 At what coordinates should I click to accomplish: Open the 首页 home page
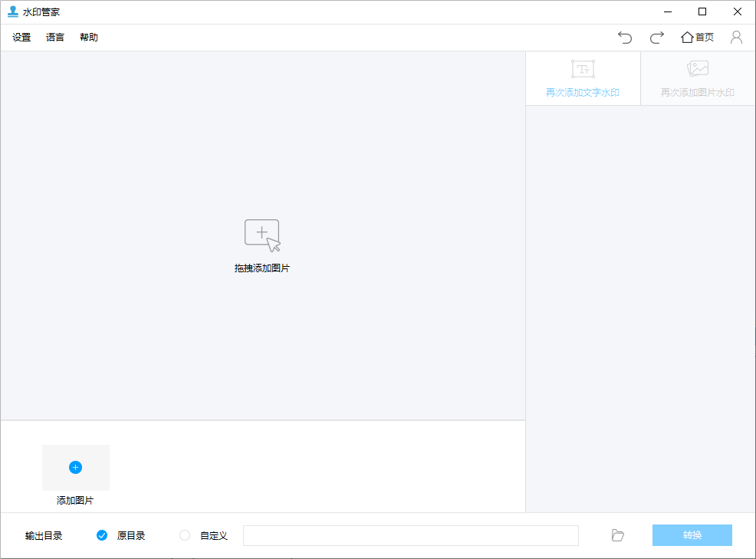[696, 37]
